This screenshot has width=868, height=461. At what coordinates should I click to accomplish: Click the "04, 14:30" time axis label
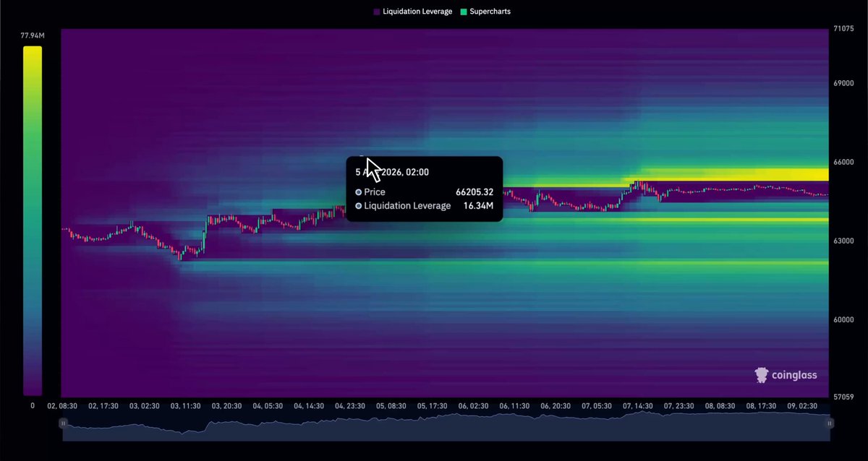pos(310,406)
